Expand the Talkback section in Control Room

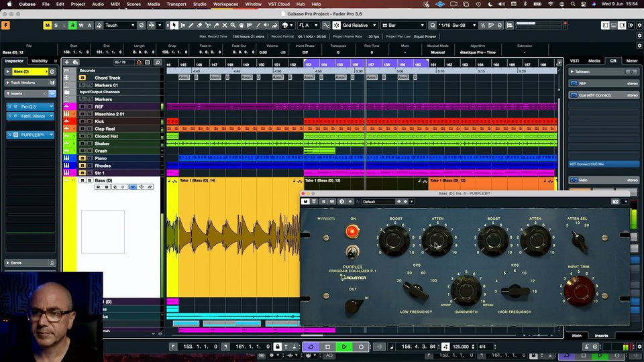572,72
